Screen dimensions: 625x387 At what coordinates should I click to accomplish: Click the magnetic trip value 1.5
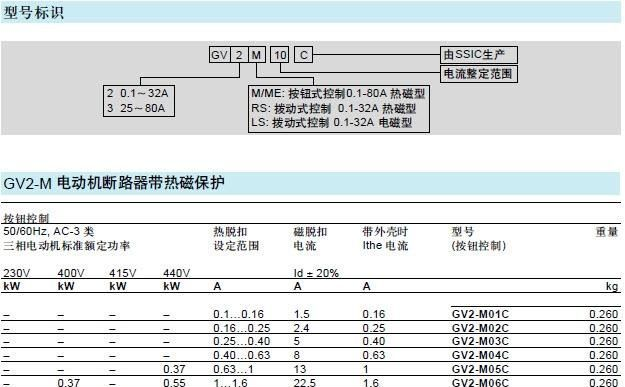301,314
